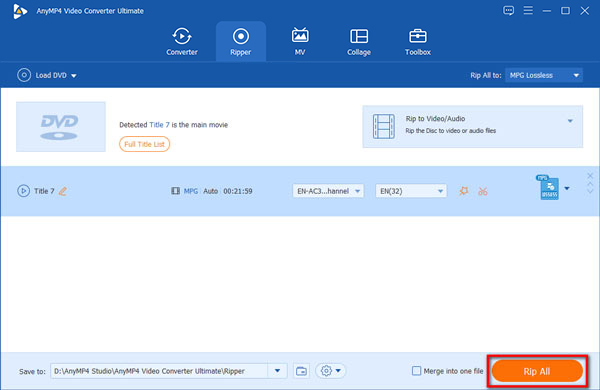Enable Merge into one file checkbox
Viewport: 600px width, 390px height.
(x=416, y=370)
